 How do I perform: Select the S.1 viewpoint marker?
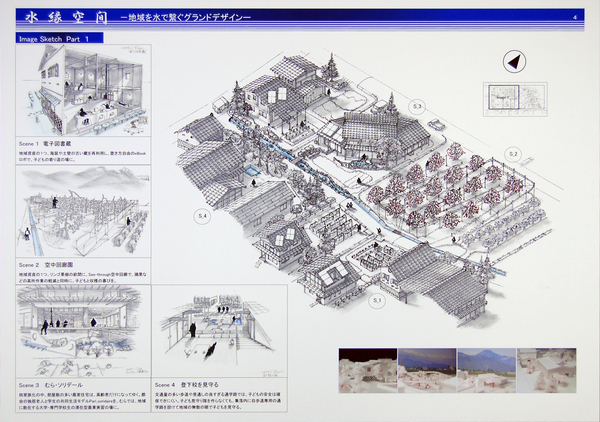[x=378, y=300]
